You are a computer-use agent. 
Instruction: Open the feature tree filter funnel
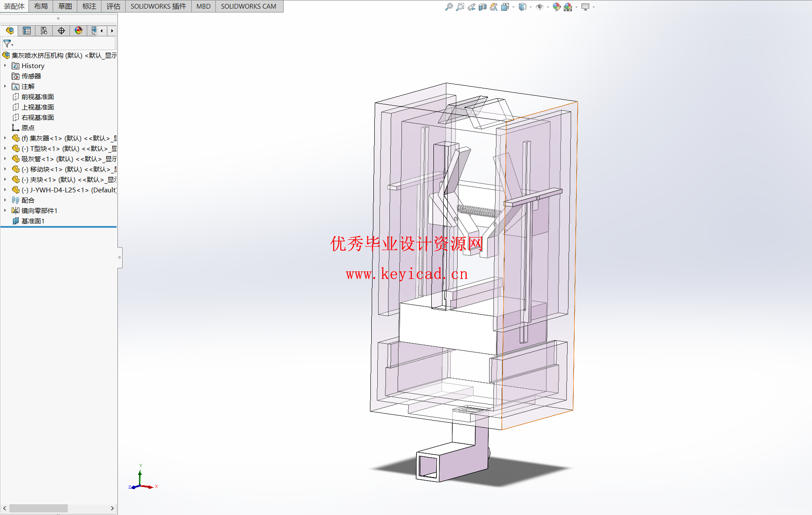coord(8,44)
